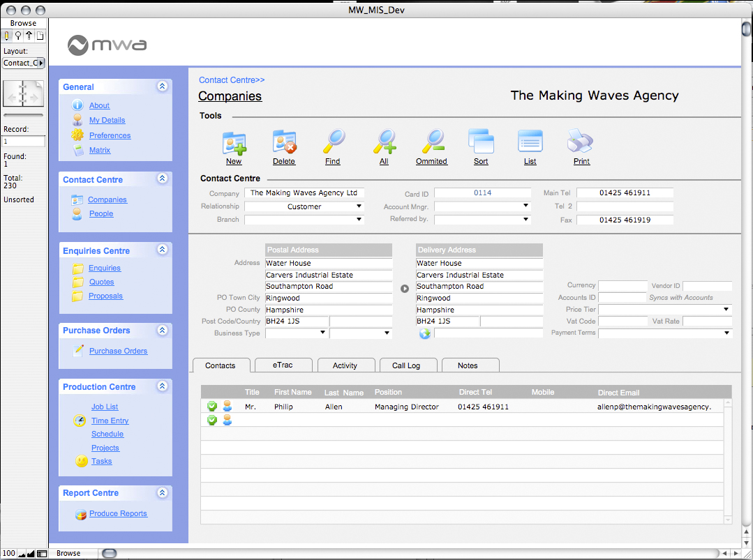Select the Browse mode pencil icon

pyautogui.click(x=7, y=36)
